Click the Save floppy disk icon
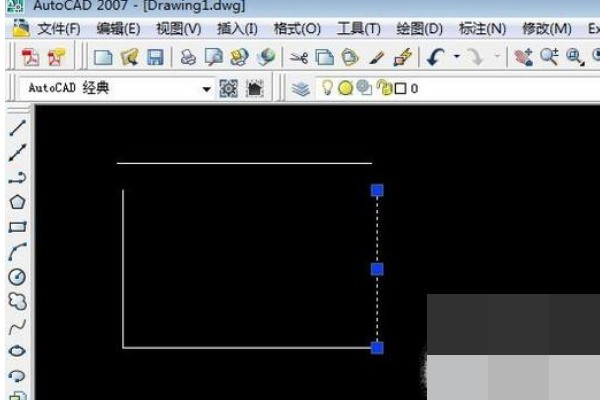 pyautogui.click(x=155, y=57)
